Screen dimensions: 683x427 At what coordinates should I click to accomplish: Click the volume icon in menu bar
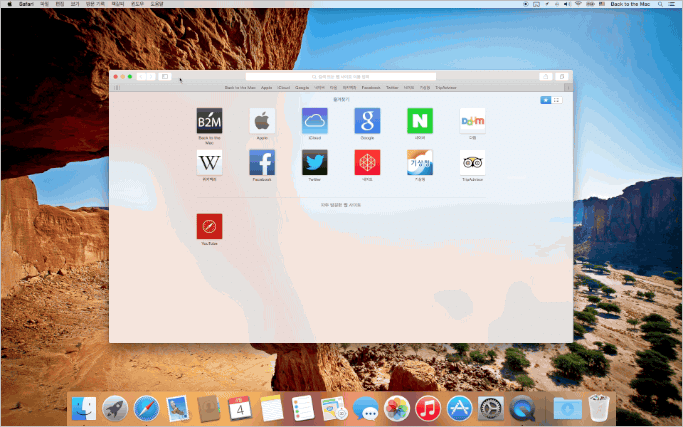pos(568,4)
